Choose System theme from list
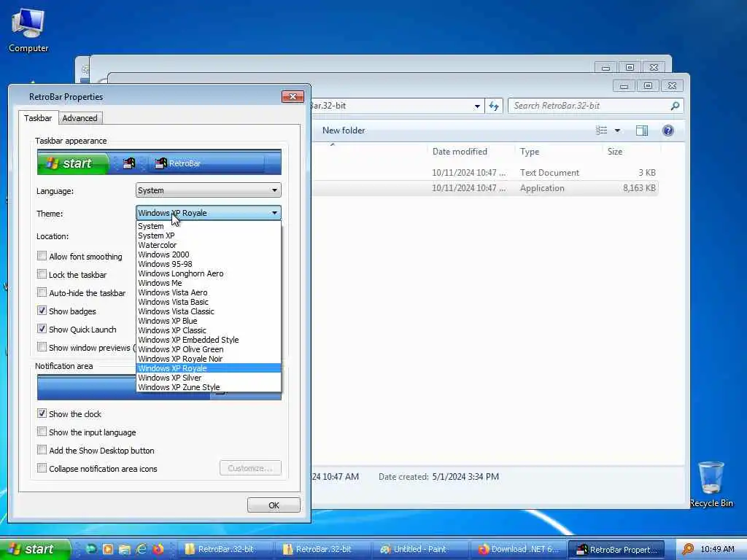 208,226
